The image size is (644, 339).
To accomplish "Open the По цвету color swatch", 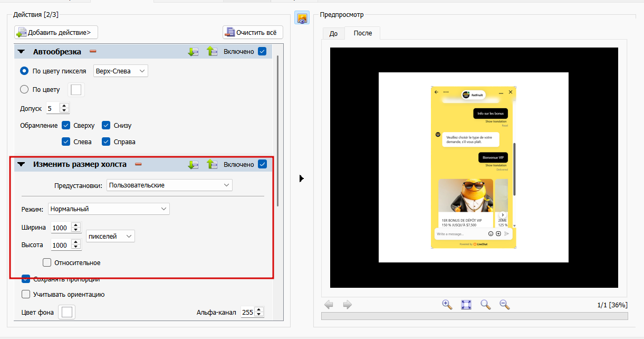I will click(76, 90).
